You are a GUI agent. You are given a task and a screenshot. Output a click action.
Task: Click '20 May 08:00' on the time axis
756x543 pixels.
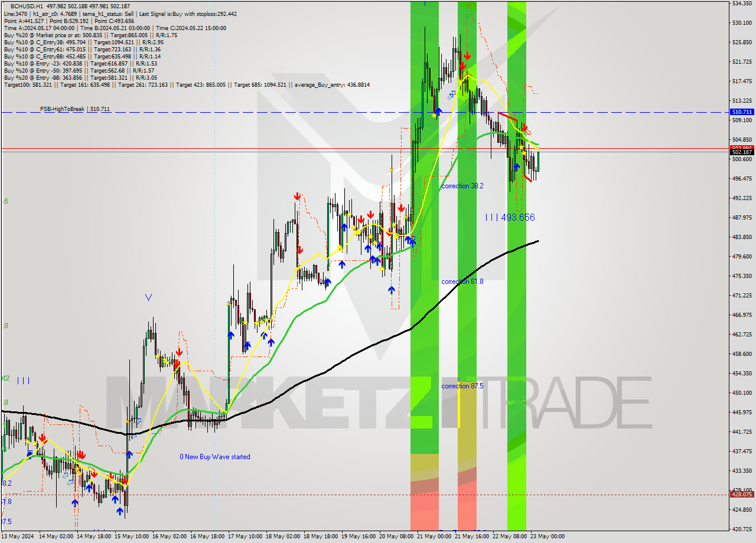(396, 537)
